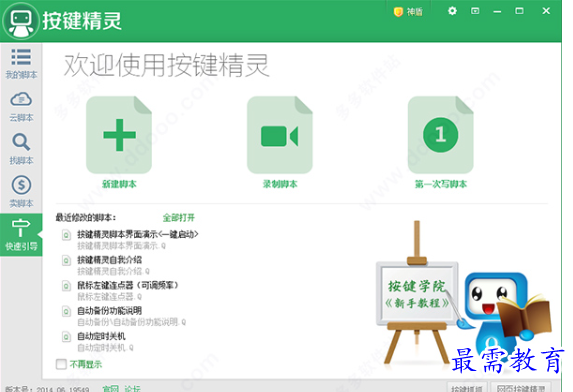Click the 按键精灵 robot logo
Viewport: 573px width, 392px height.
(21, 20)
